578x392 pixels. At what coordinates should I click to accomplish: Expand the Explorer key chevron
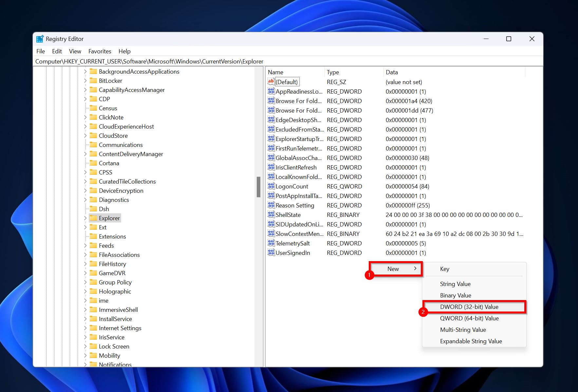[x=85, y=218]
